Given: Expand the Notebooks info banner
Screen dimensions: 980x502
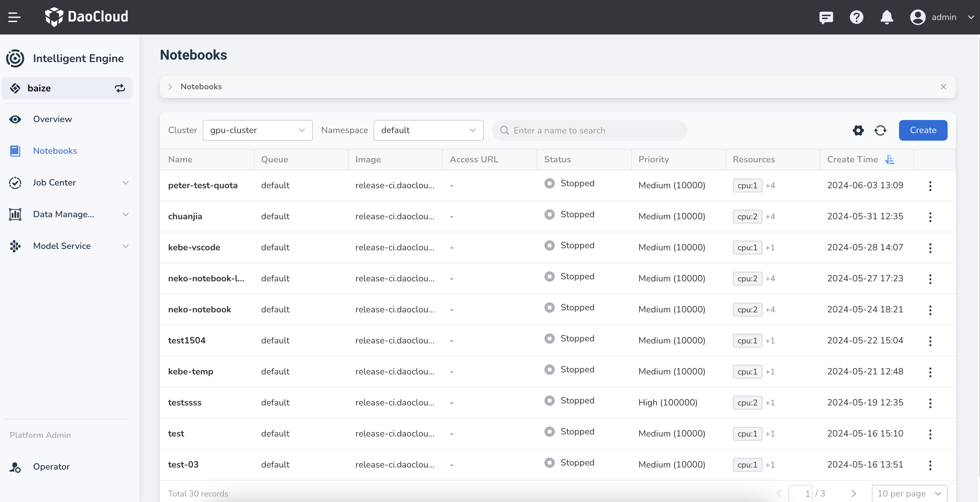Looking at the screenshot, I should (x=171, y=87).
